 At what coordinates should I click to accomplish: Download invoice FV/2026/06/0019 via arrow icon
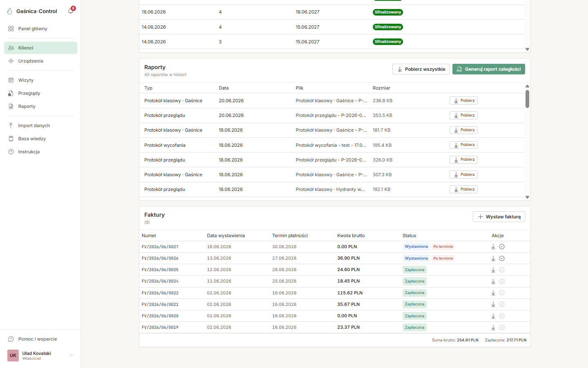pos(493,328)
